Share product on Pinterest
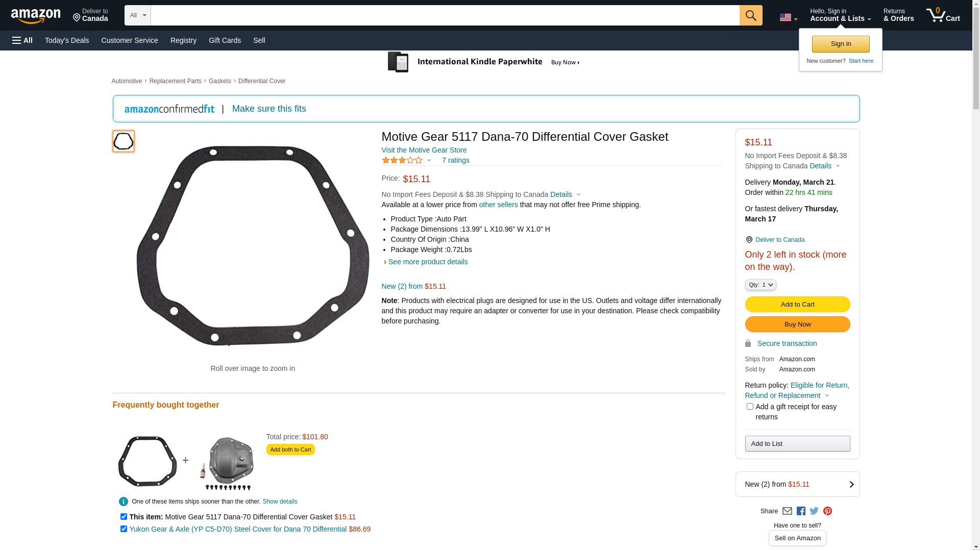The width and height of the screenshot is (980, 551). (827, 511)
